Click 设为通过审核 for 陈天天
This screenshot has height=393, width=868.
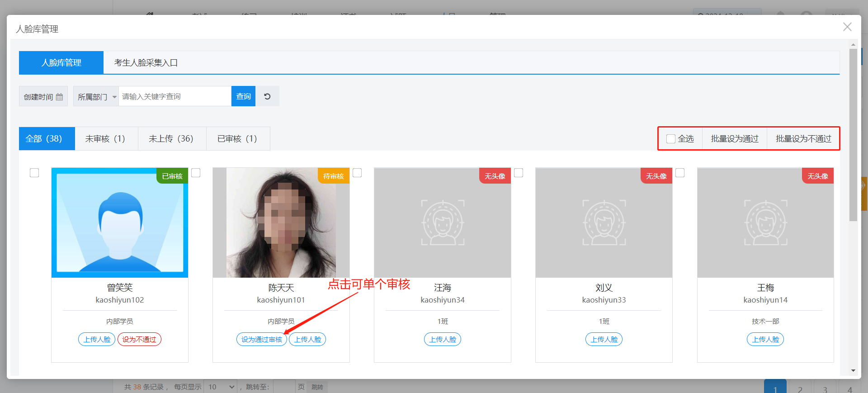pos(261,339)
